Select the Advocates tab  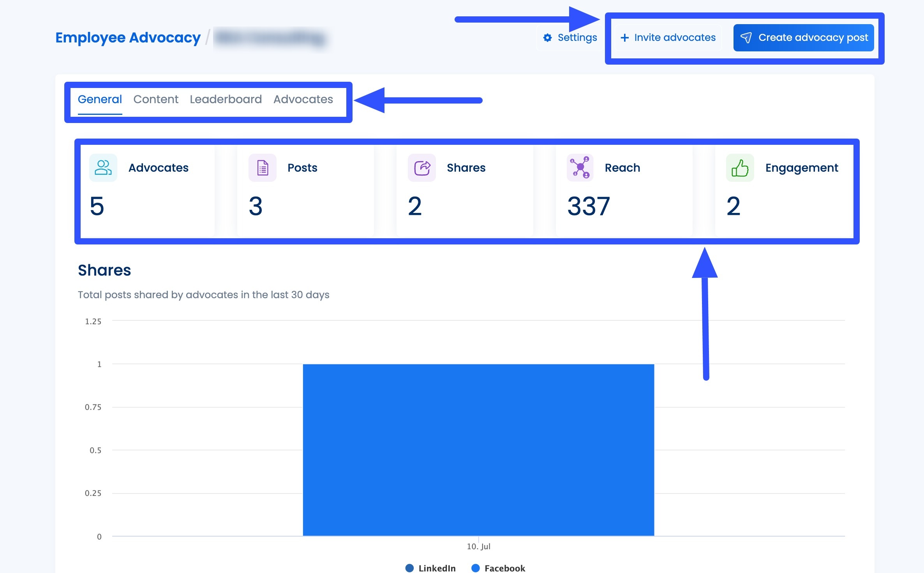coord(303,99)
